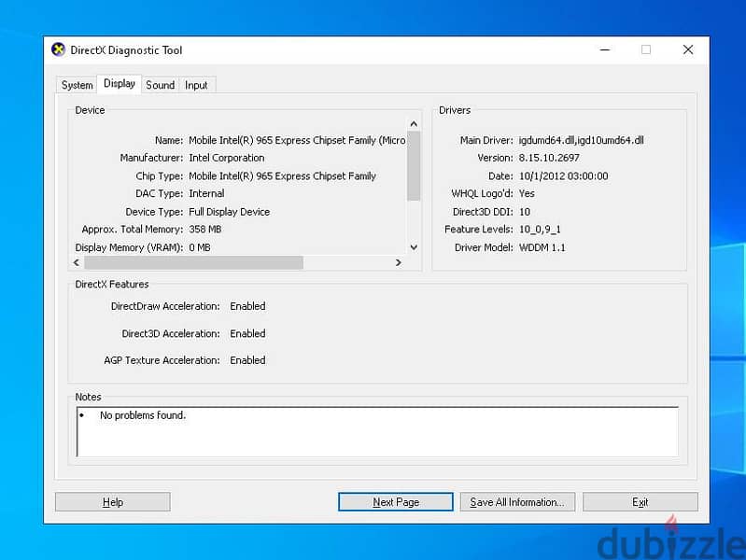Click Direct3D Acceleration 'Enabled' status
Image resolution: width=746 pixels, height=560 pixels.
point(247,333)
